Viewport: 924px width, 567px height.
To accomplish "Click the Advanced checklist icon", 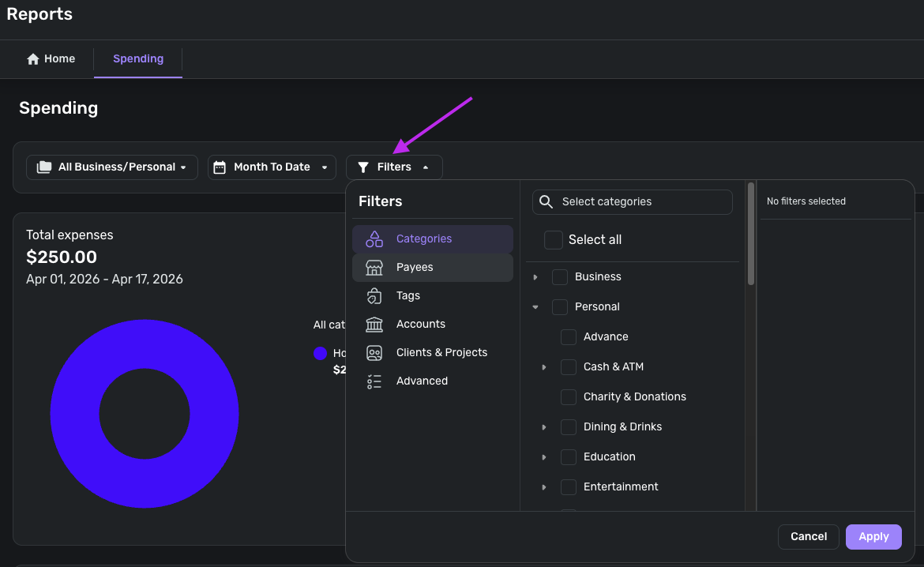I will point(374,381).
